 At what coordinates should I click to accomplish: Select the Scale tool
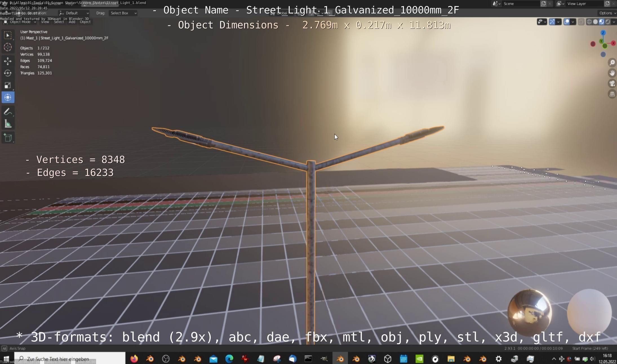point(8,85)
